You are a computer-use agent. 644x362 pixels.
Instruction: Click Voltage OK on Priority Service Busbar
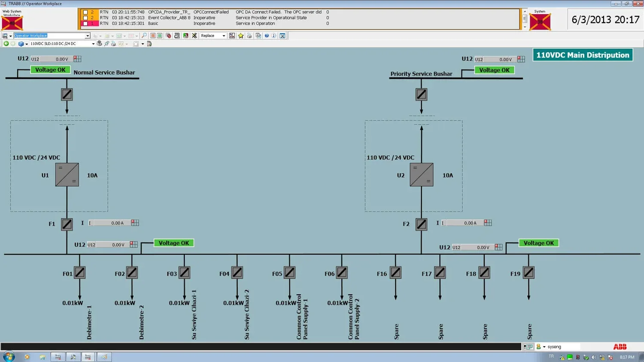point(494,70)
